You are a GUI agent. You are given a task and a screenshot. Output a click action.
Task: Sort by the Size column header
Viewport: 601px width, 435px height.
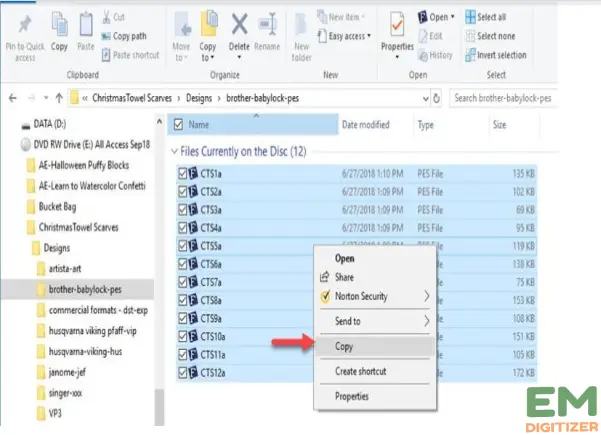pos(499,125)
